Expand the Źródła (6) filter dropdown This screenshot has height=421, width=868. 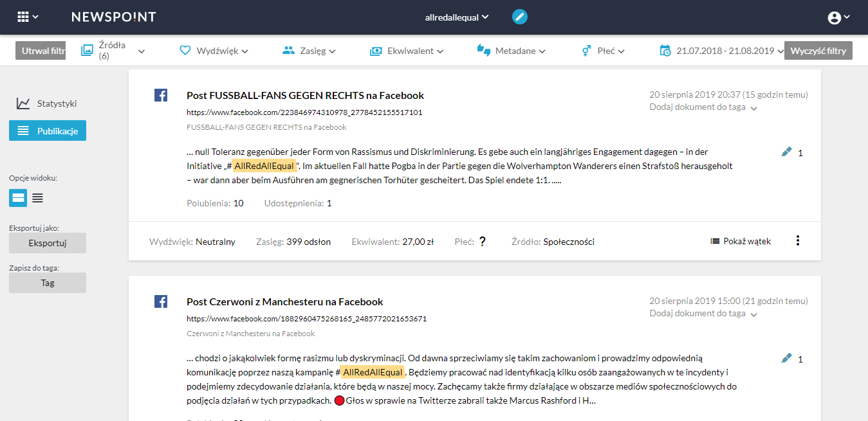click(x=113, y=51)
